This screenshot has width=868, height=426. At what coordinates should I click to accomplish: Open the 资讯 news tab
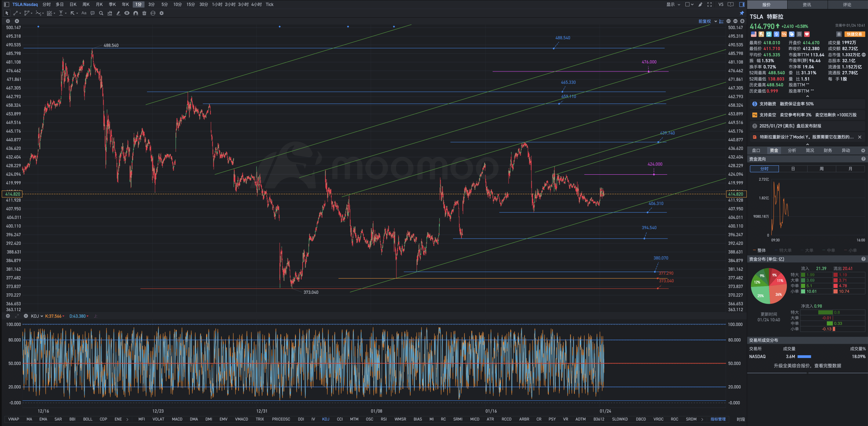pos(807,4)
